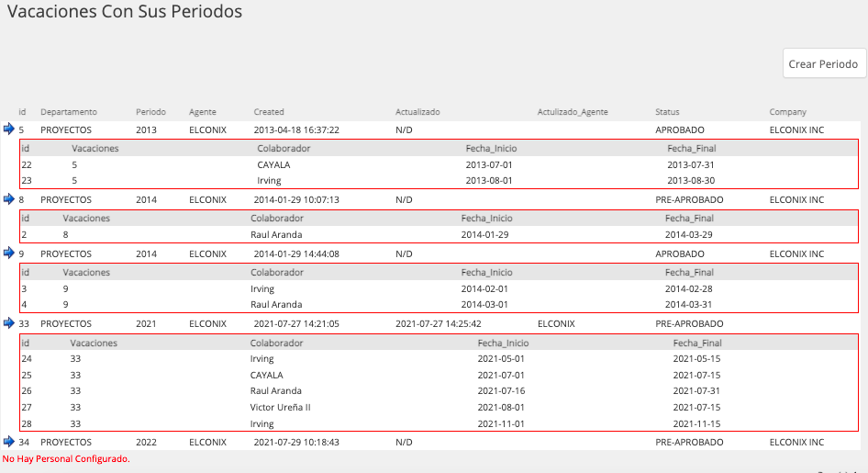Click ELCONIX INC company in period 34 row
The height and width of the screenshot is (473, 868).
click(x=796, y=442)
